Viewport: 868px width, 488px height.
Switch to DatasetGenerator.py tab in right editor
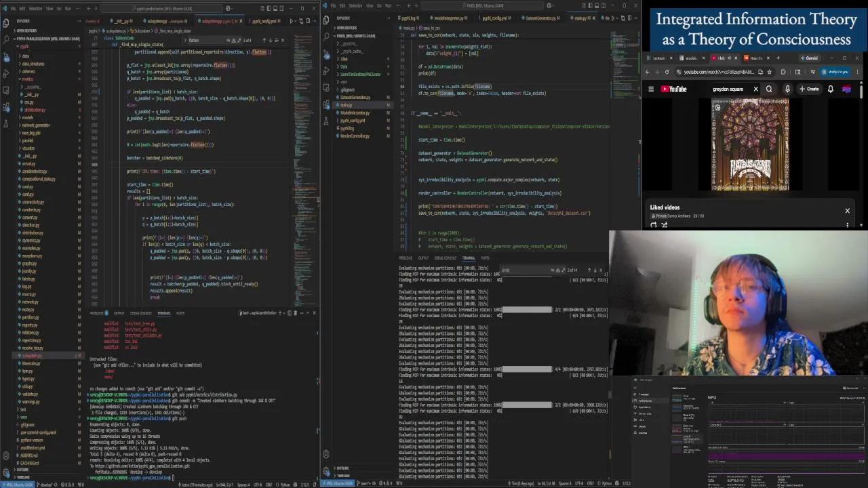pos(540,18)
